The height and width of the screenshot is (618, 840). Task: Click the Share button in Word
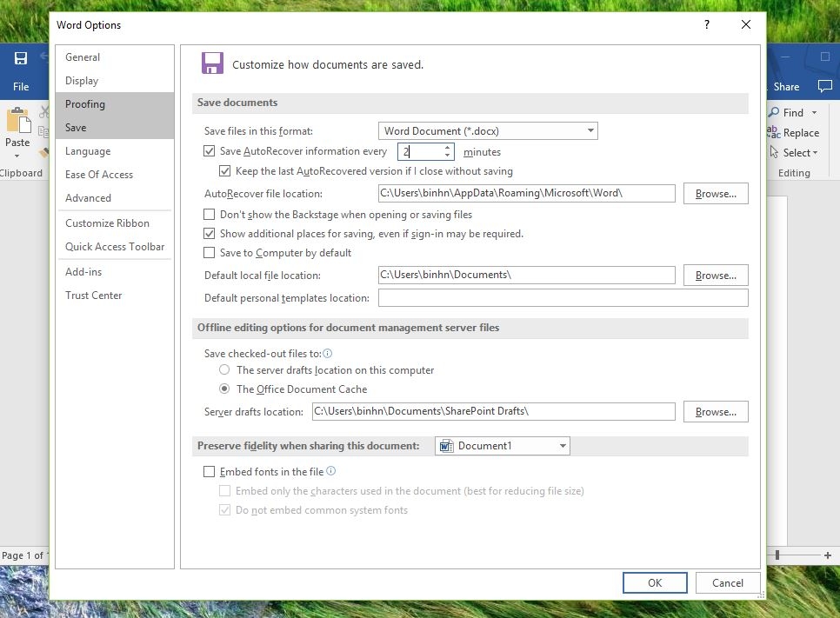click(786, 87)
